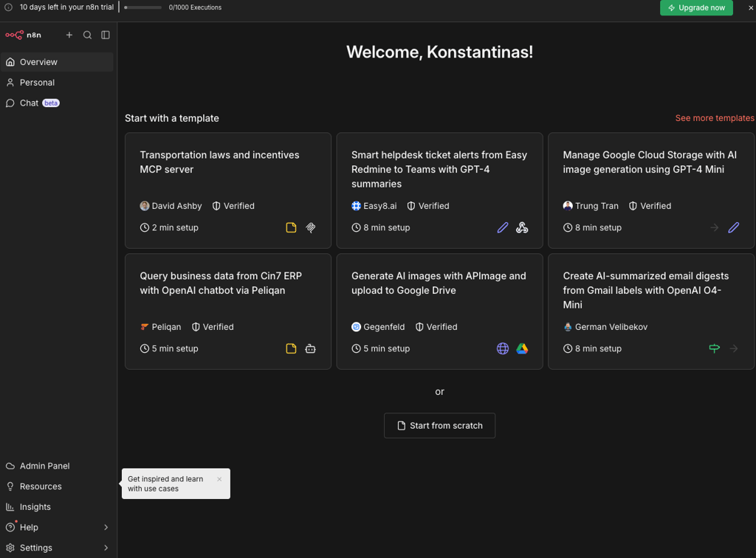
Task: Click '5 min setup' on Peliqan card
Action: pos(175,348)
